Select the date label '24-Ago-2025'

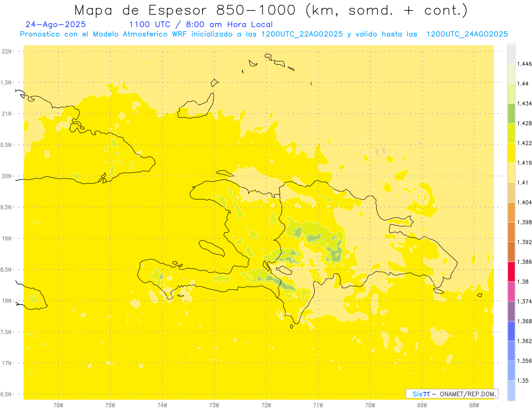coord(56,25)
